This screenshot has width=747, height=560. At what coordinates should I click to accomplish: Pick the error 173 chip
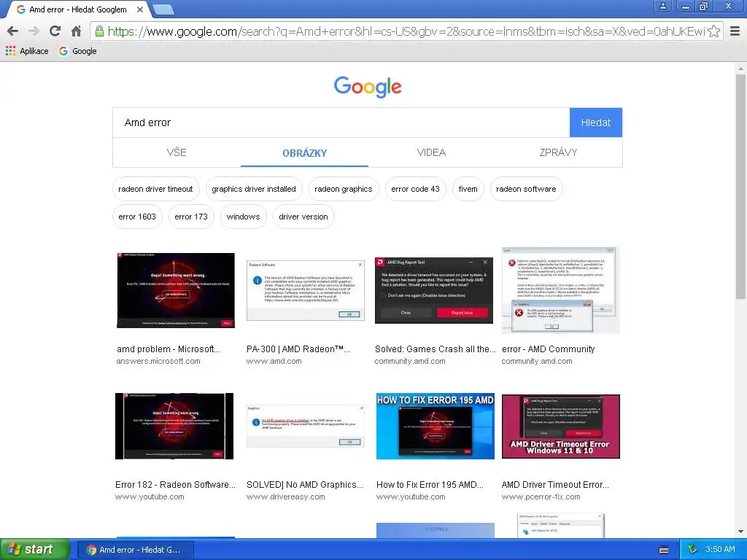pos(191,217)
